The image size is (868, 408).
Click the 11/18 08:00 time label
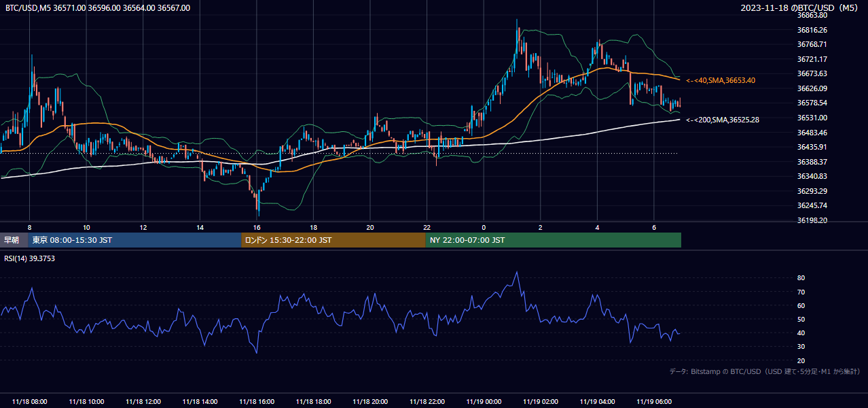[29, 402]
